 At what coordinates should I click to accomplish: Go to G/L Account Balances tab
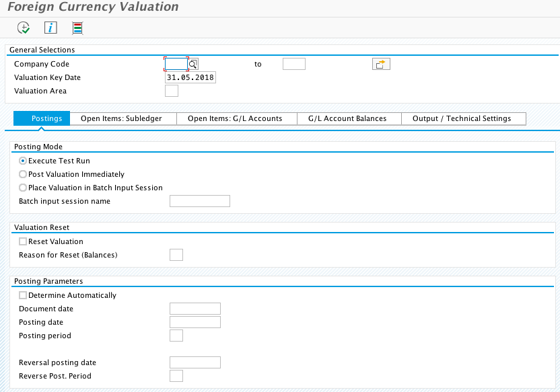click(x=347, y=118)
